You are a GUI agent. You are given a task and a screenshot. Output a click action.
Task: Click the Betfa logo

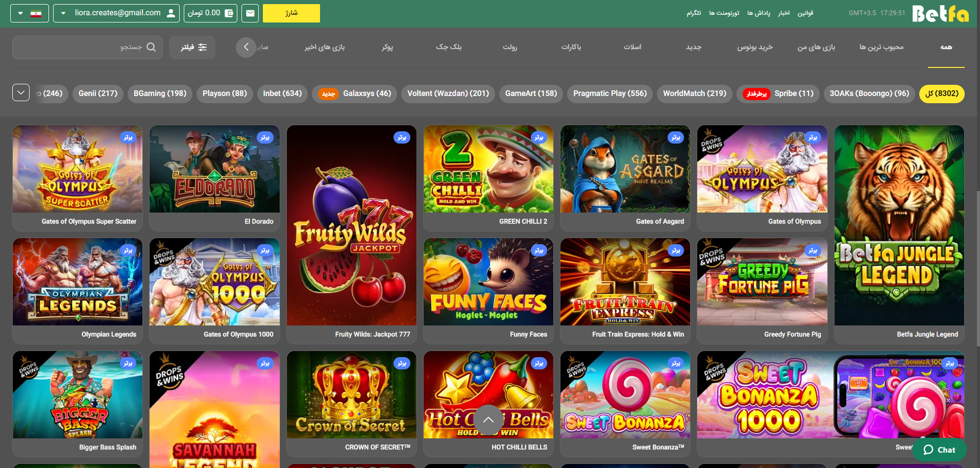point(940,14)
